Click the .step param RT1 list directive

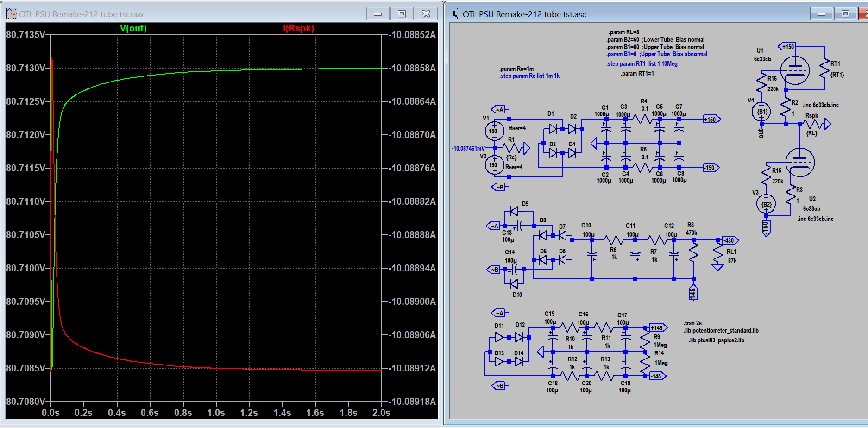click(642, 64)
